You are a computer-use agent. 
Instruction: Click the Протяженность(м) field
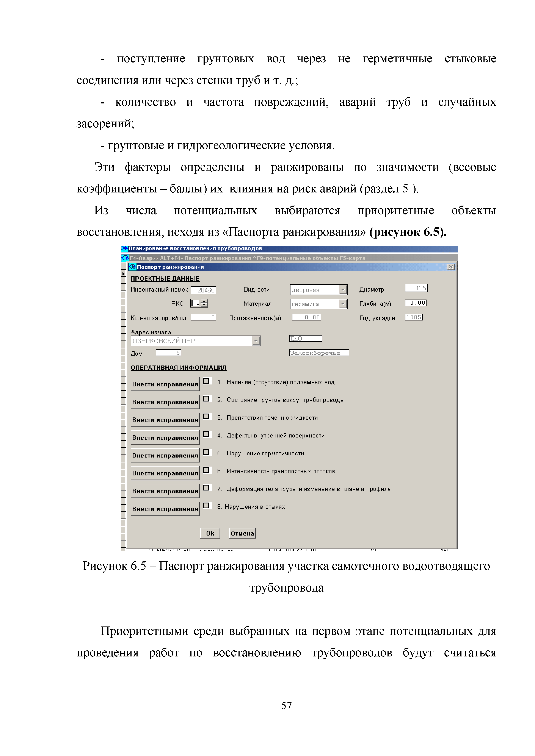(306, 317)
